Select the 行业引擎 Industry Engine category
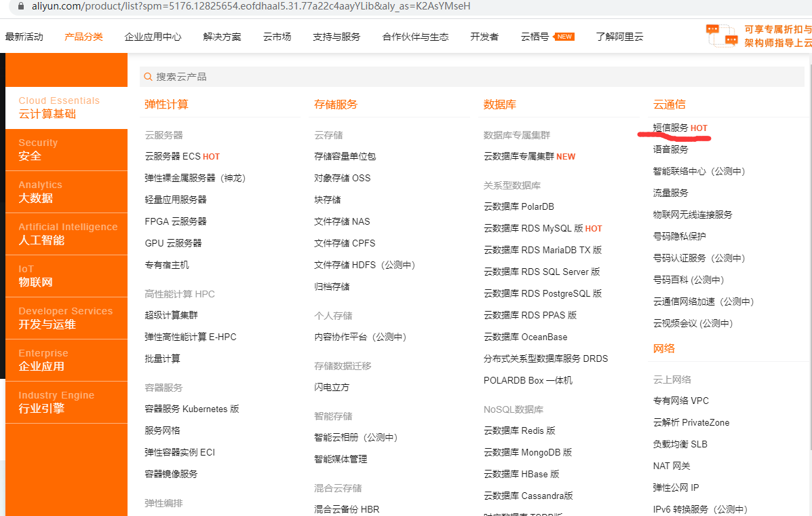Viewport: 812px width, 516px height. (x=66, y=402)
